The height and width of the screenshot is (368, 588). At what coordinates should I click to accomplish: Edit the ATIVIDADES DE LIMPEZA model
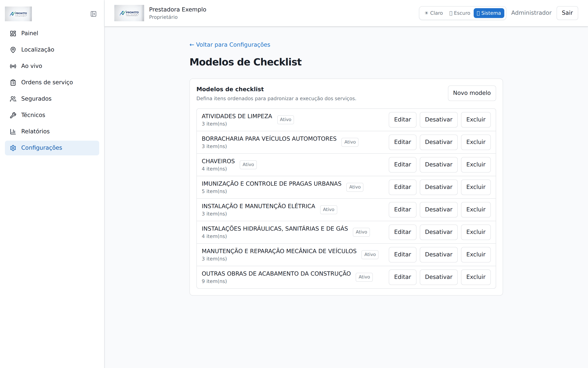(402, 120)
